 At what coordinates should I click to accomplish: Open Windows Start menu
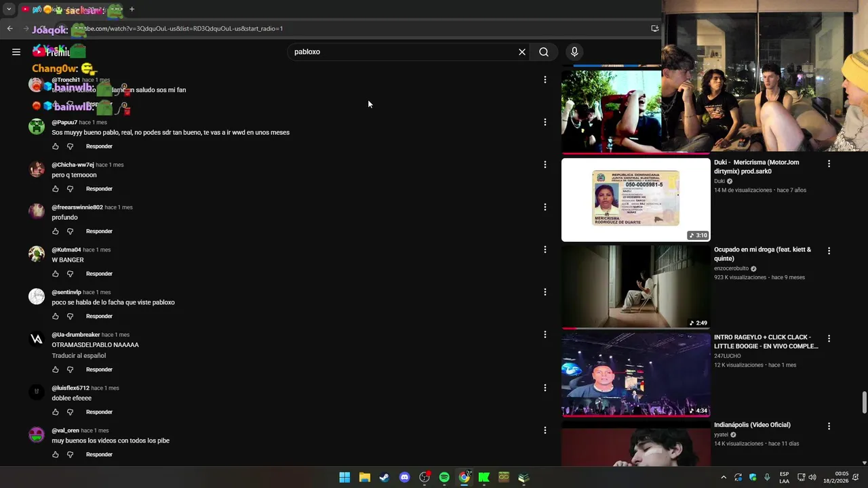tap(344, 477)
